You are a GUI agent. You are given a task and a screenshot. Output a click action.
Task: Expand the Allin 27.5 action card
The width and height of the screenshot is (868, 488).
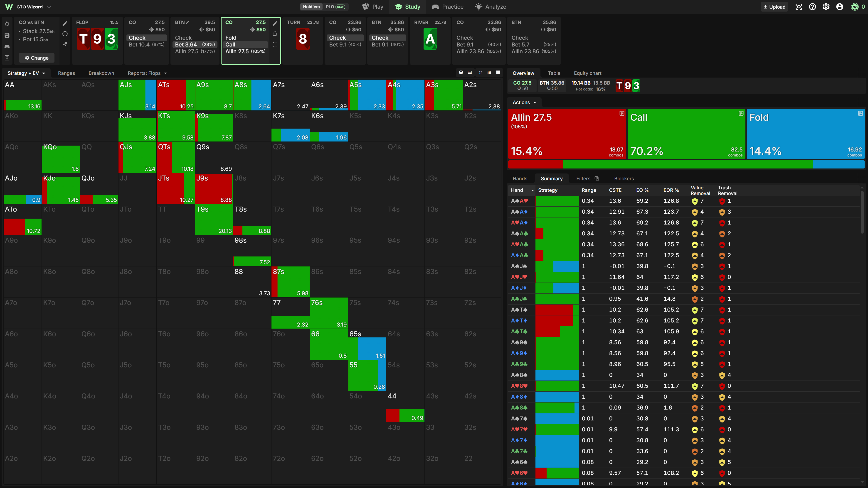pos(622,113)
